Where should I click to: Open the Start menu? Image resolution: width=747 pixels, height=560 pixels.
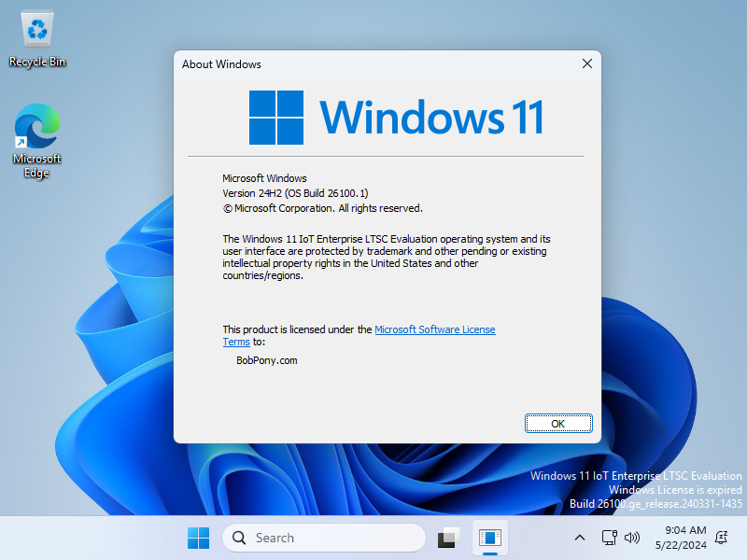point(198,538)
